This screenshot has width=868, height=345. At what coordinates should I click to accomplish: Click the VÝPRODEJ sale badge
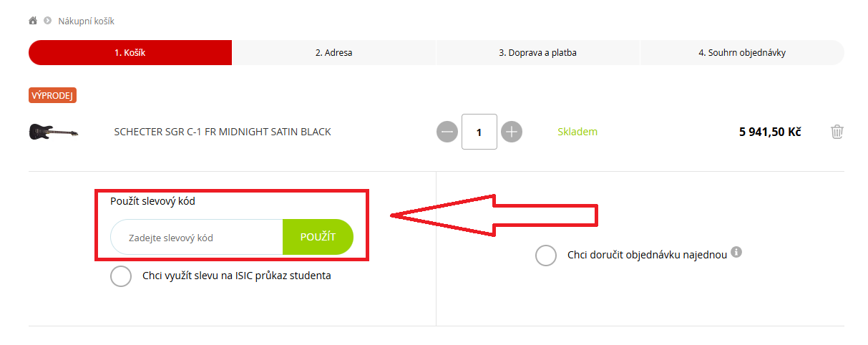coord(53,95)
